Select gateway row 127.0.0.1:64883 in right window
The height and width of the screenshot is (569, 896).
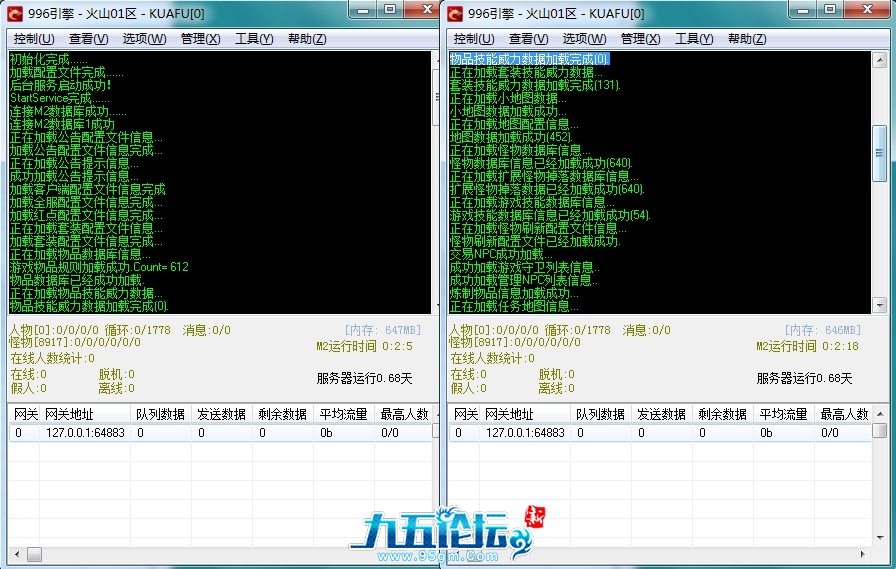click(660, 432)
